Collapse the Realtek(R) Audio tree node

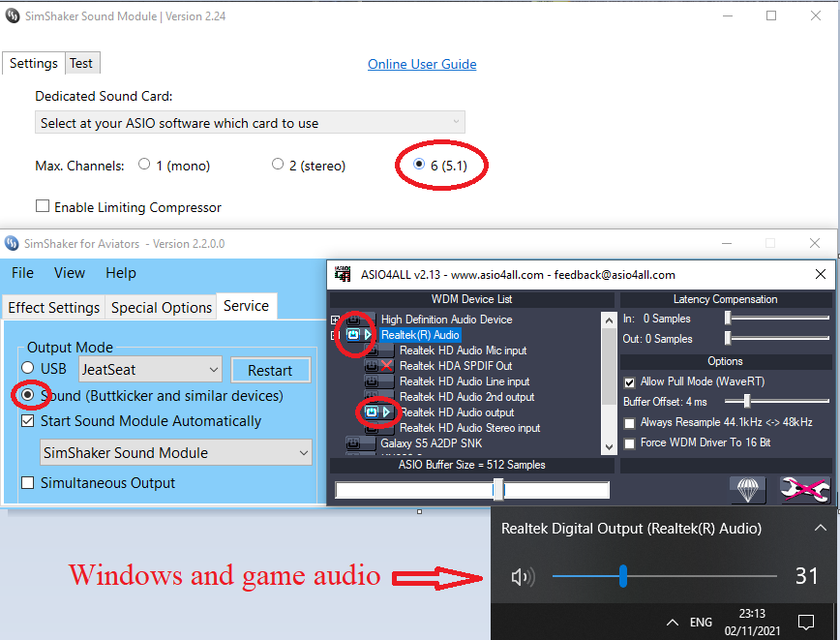335,336
